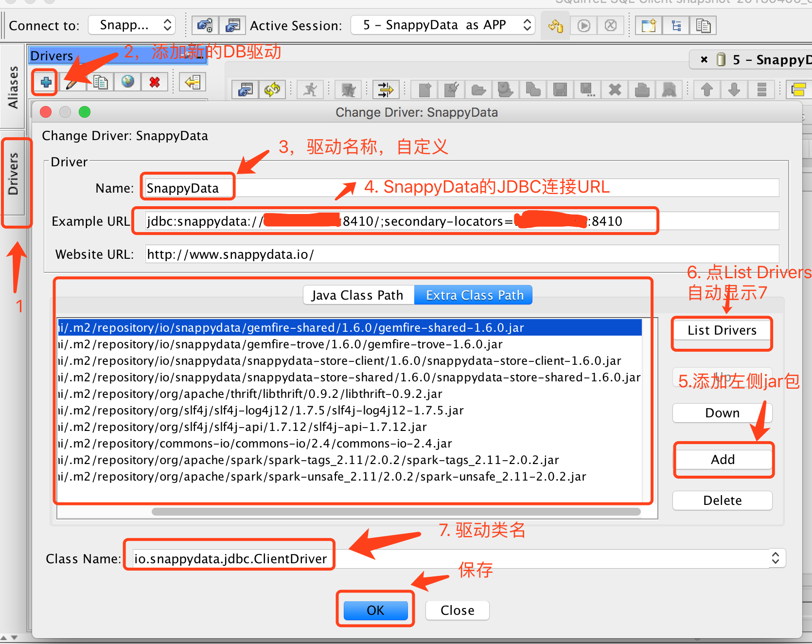Click the gray X icon in session toolbar
The image size is (812, 644).
(x=615, y=89)
